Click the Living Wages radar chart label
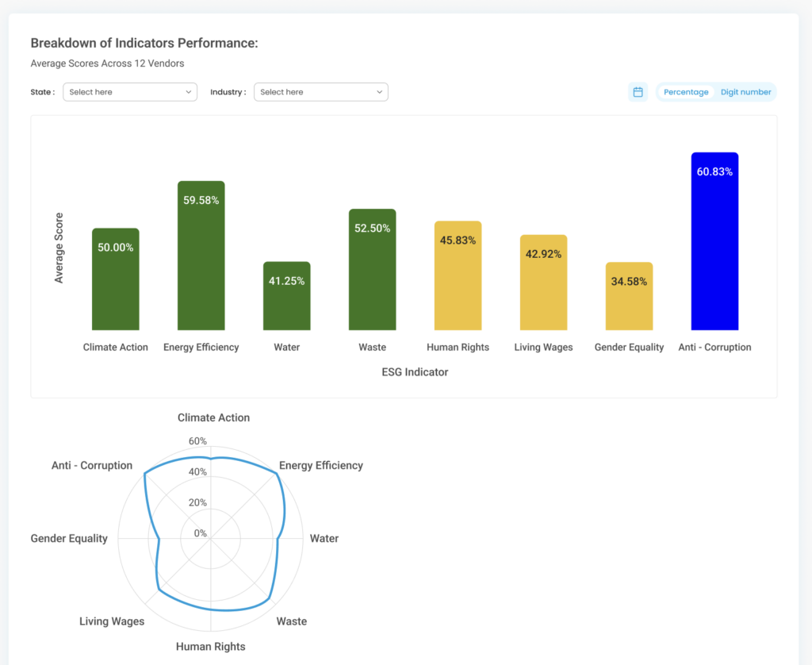 point(112,621)
